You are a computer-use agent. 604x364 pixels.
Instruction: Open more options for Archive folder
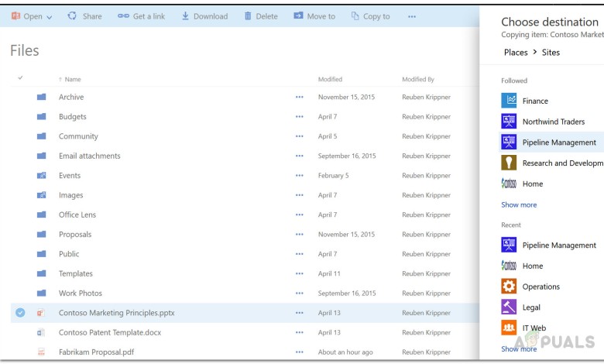click(x=300, y=97)
